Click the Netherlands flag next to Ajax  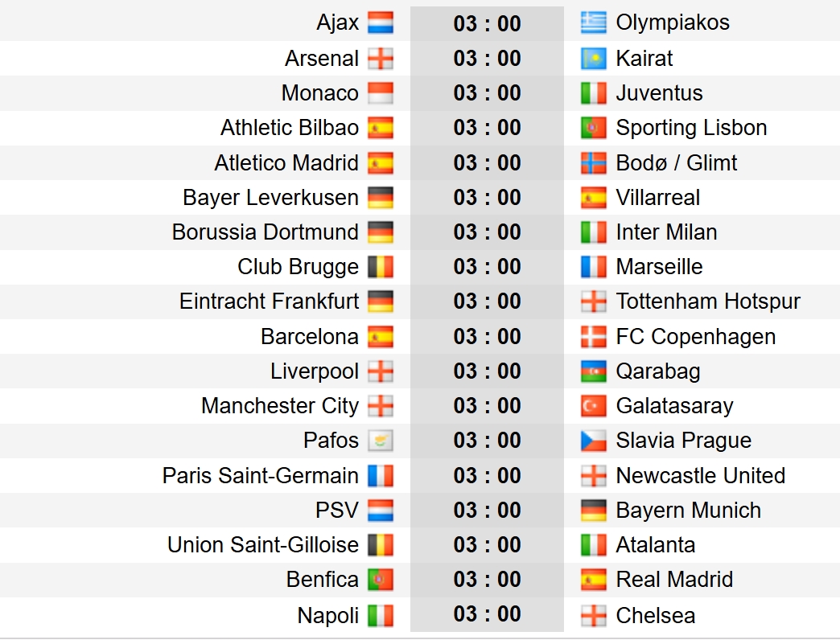click(381, 23)
